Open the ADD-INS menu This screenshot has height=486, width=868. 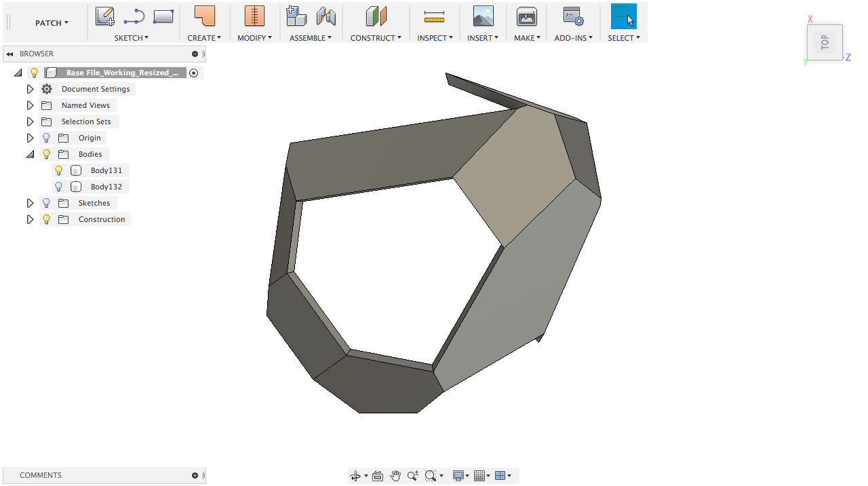tap(573, 38)
